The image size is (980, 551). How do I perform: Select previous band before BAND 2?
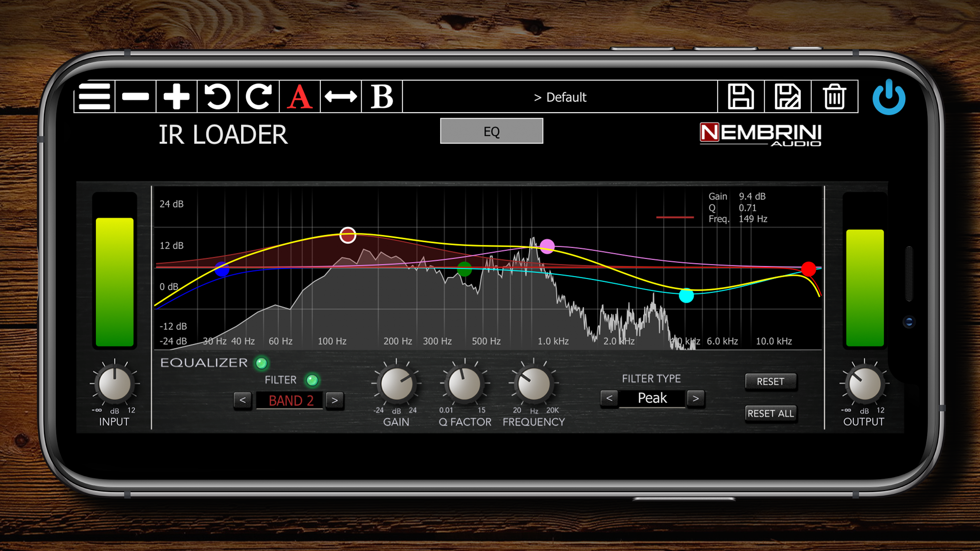click(x=243, y=400)
